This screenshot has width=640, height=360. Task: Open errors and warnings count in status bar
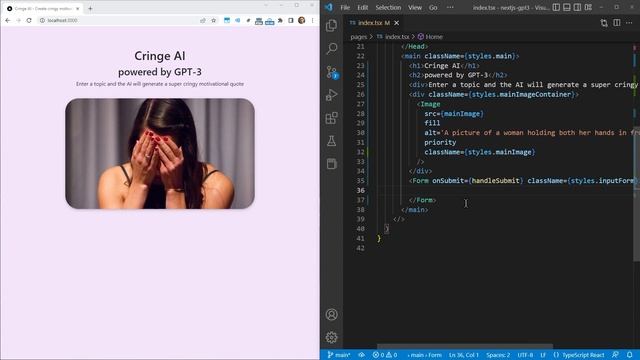[x=384, y=355]
